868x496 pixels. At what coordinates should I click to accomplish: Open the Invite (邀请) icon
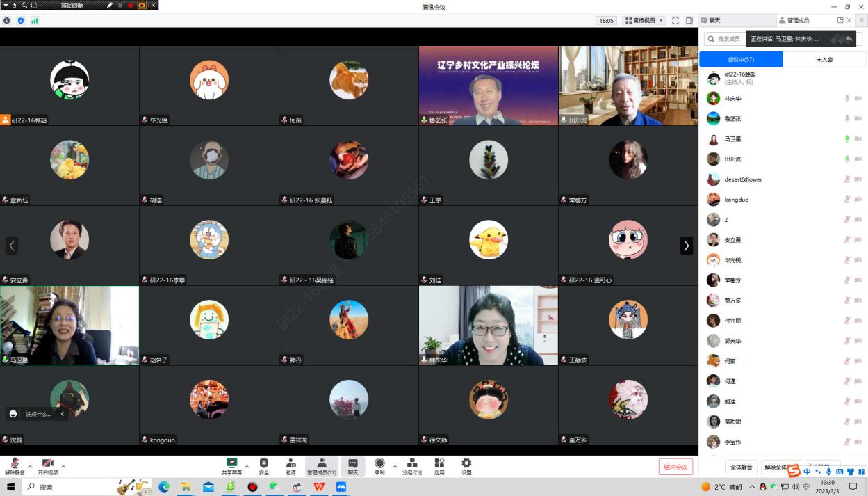(290, 465)
